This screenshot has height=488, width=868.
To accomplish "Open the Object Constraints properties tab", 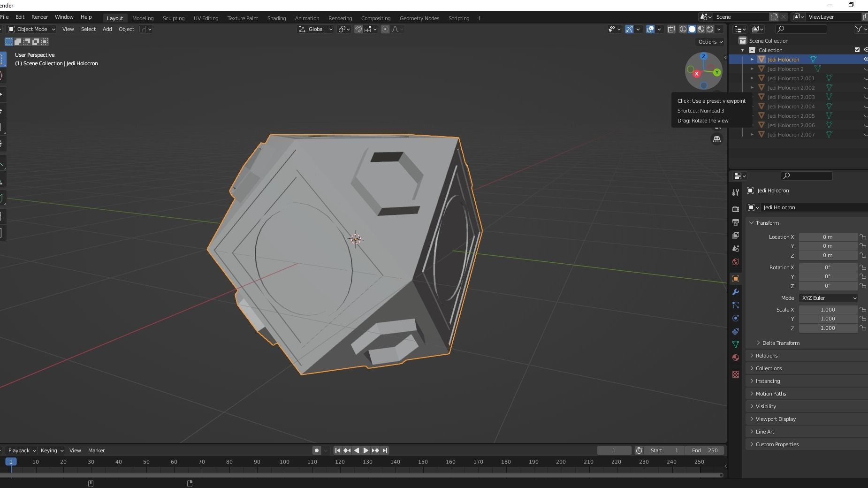I will [736, 331].
